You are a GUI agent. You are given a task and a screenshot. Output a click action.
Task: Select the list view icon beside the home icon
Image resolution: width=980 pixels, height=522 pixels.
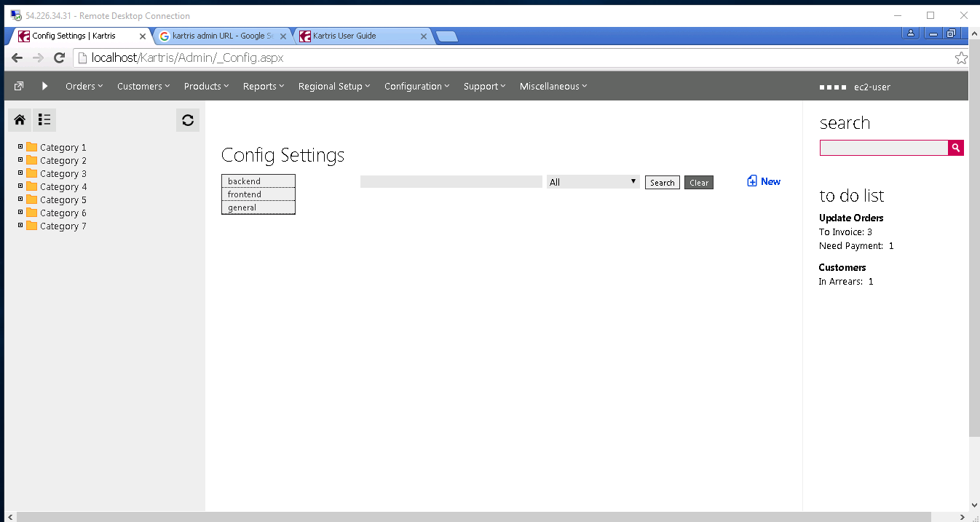[44, 119]
